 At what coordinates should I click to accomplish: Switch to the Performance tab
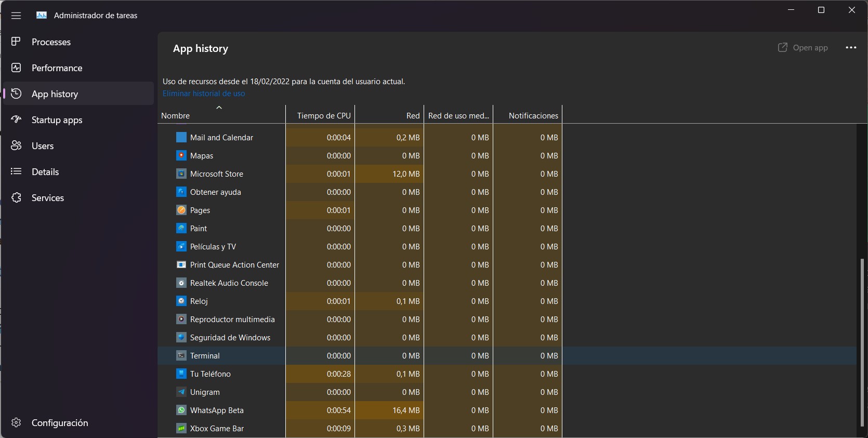click(78, 68)
